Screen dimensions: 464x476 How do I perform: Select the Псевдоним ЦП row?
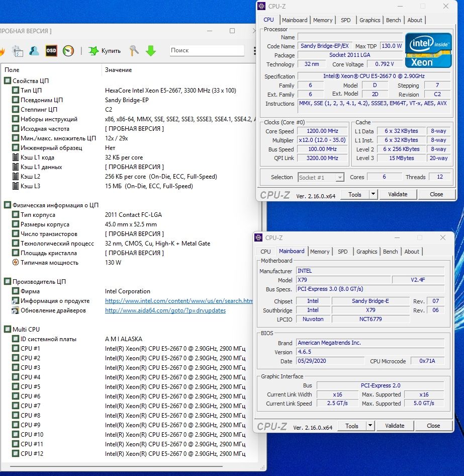point(129,100)
